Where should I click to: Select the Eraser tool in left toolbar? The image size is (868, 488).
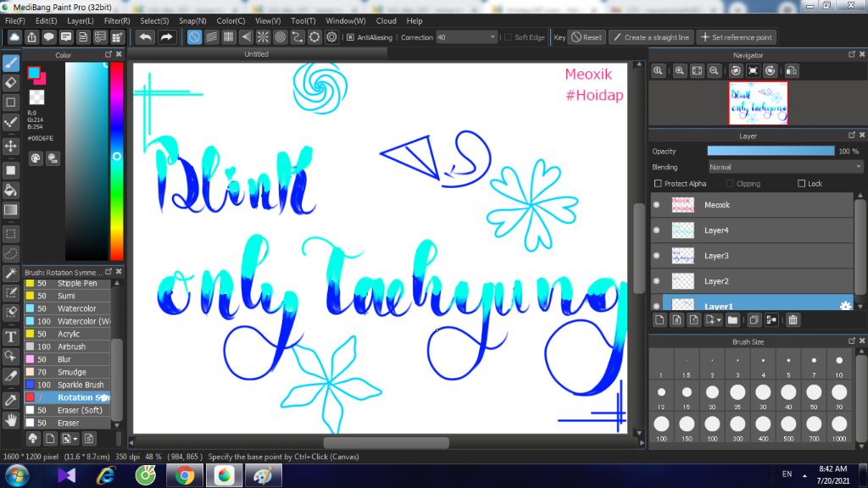(10, 83)
